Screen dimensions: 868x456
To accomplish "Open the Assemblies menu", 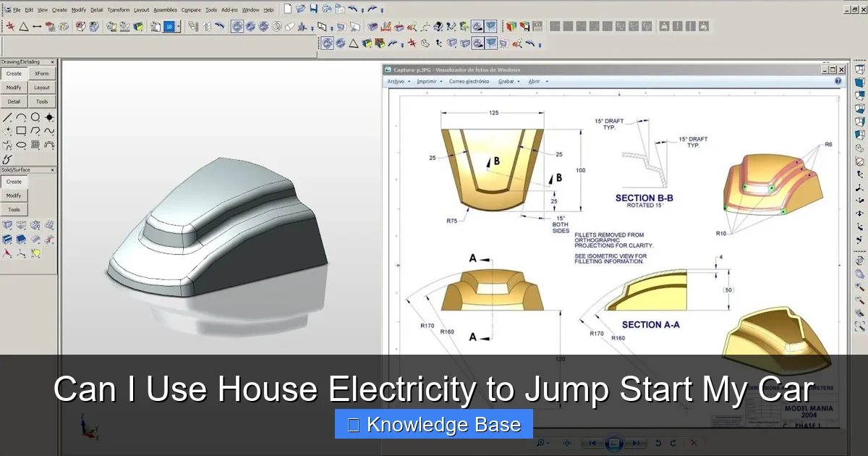I will click(165, 10).
